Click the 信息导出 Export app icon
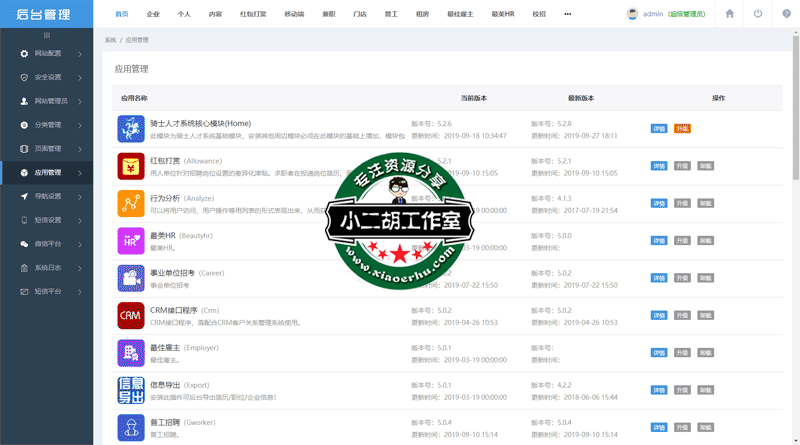The width and height of the screenshot is (800, 445). point(130,390)
